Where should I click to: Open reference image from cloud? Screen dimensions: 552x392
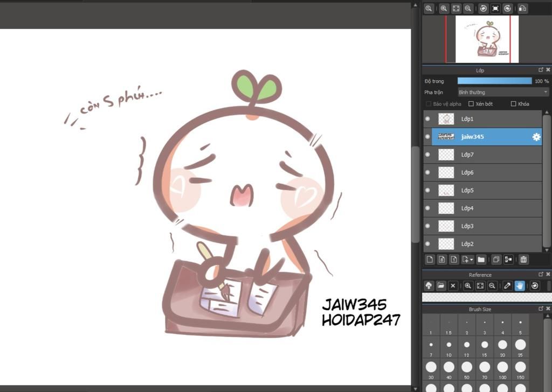click(x=429, y=285)
